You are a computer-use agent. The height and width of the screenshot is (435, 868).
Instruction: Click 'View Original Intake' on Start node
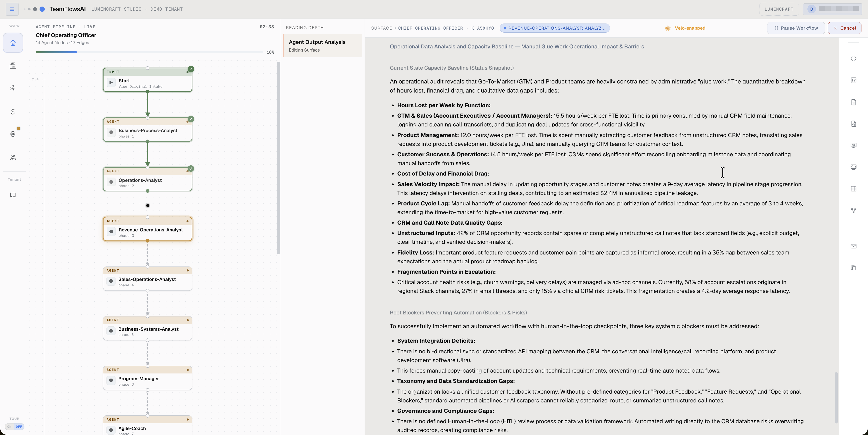(140, 87)
